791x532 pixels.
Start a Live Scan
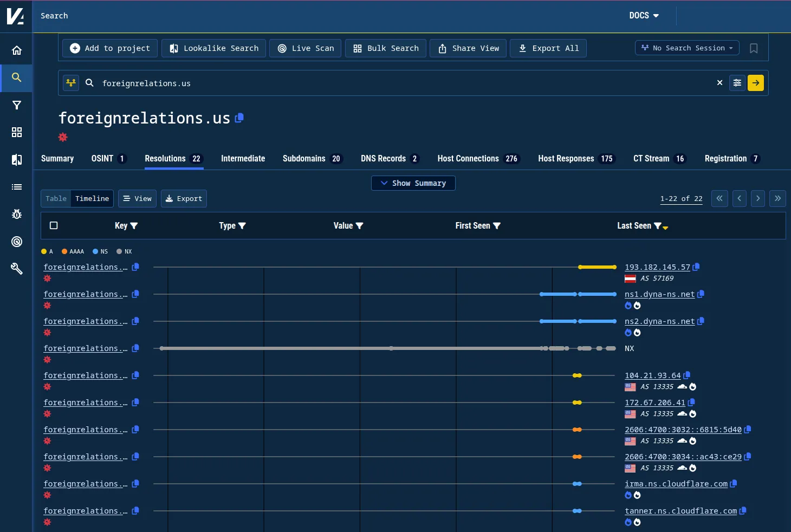coord(306,48)
